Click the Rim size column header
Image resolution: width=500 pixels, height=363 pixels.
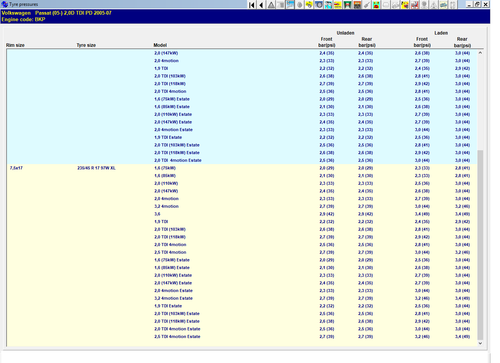click(x=15, y=45)
